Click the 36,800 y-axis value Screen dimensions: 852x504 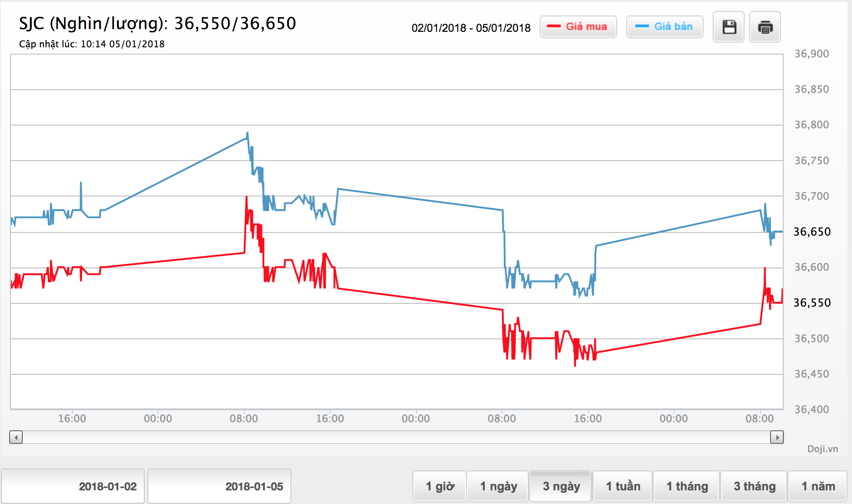(811, 125)
